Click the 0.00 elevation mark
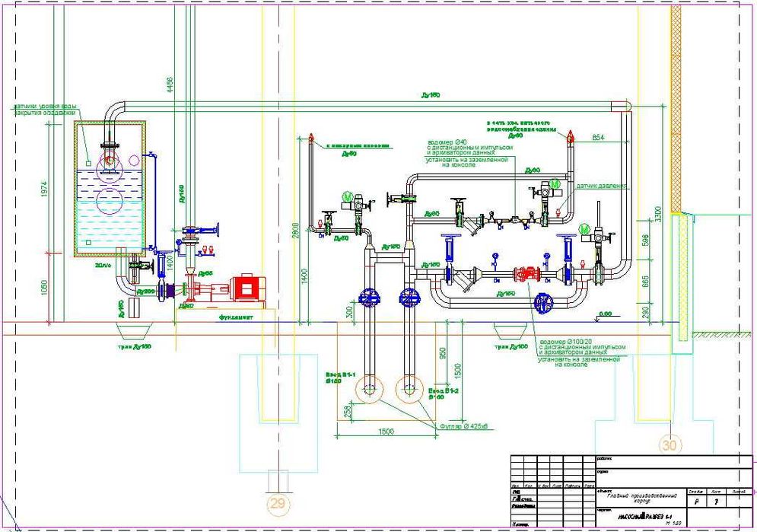Screen dimensions: 757x532 coord(605,314)
